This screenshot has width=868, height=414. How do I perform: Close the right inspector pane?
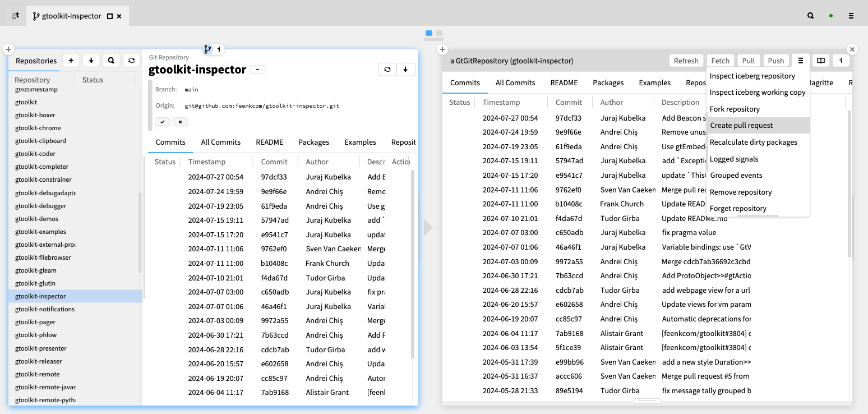pyautogui.click(x=852, y=50)
